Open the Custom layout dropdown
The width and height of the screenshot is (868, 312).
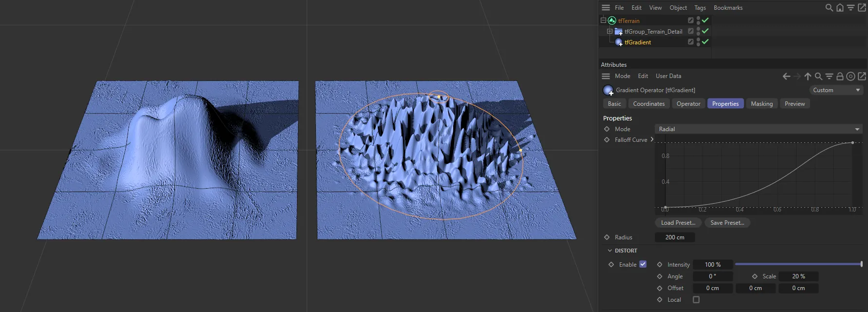(x=836, y=90)
